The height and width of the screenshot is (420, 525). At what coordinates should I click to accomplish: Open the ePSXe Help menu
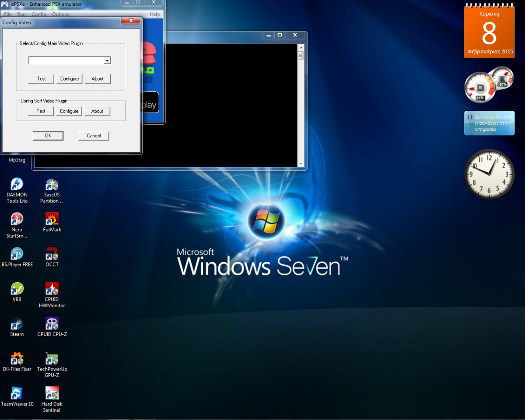pyautogui.click(x=155, y=14)
